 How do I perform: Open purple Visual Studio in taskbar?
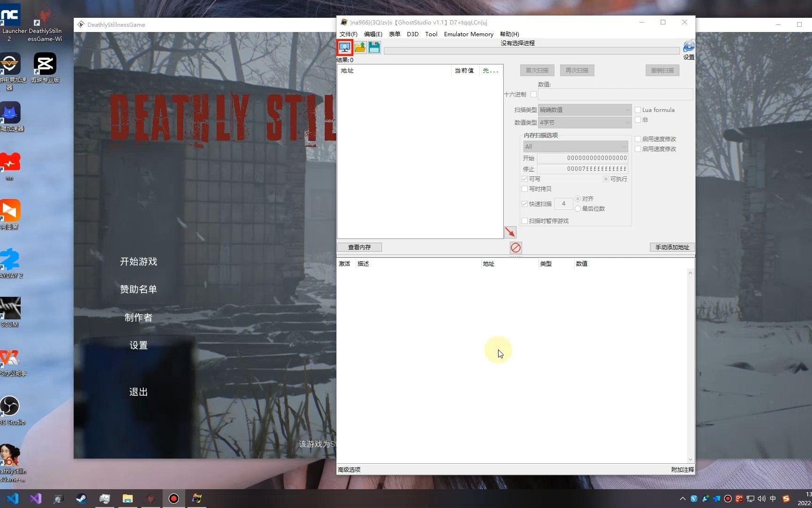36,499
